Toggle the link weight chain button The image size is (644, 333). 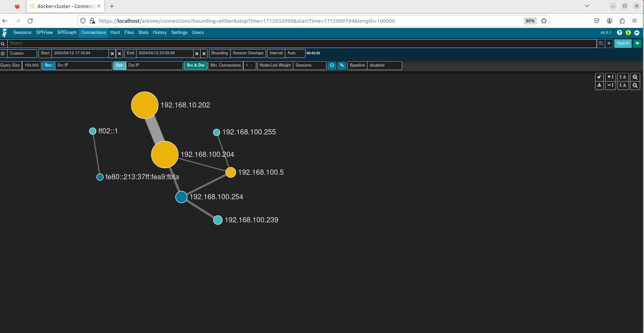click(342, 65)
